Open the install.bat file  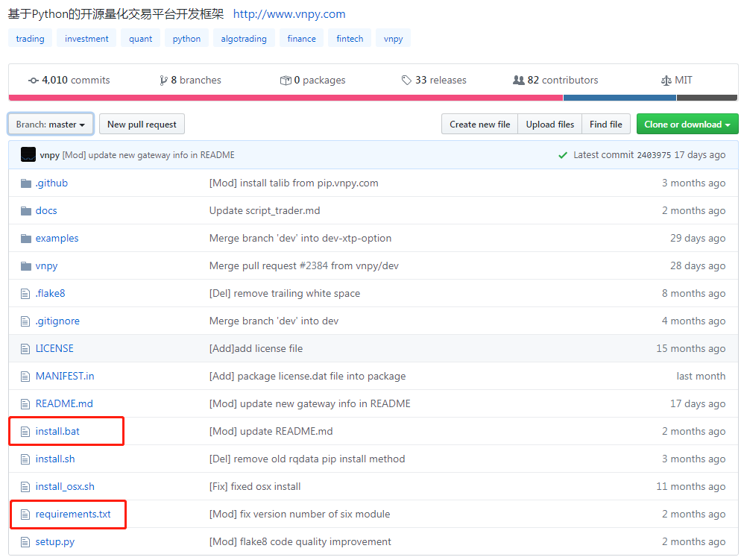57,432
